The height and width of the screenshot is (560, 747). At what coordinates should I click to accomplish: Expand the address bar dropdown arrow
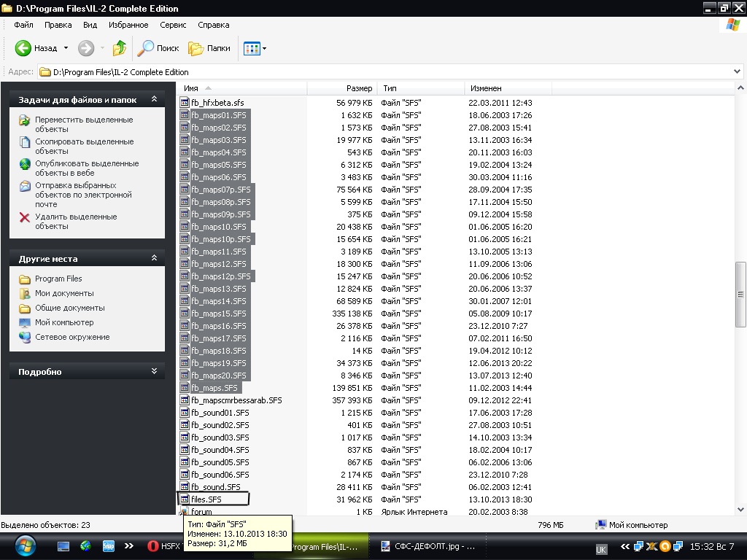coord(737,72)
